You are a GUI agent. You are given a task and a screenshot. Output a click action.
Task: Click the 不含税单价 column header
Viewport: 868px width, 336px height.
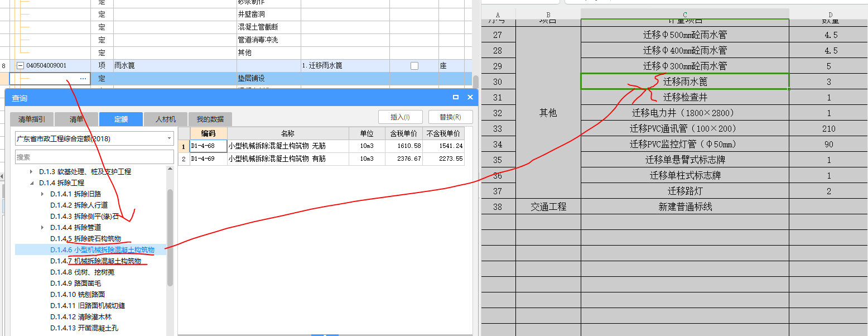pyautogui.click(x=443, y=133)
